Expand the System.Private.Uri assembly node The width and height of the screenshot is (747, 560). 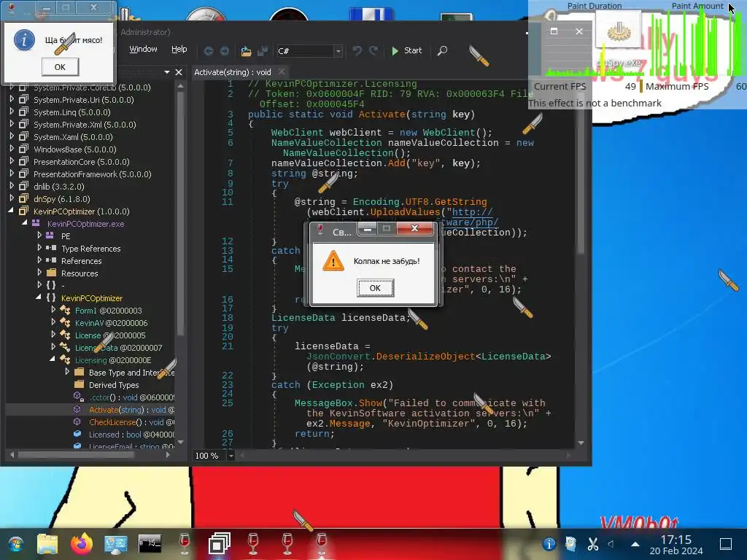tap(12, 99)
